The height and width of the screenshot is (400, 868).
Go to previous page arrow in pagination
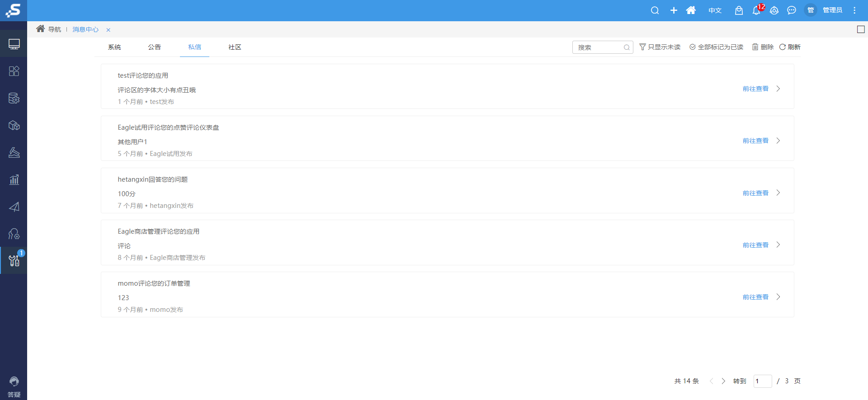coord(712,381)
